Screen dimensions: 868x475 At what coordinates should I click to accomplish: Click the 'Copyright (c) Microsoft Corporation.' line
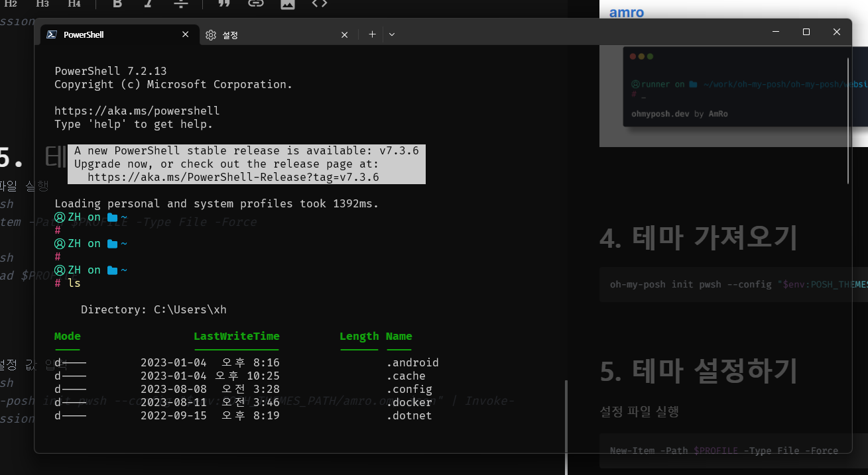point(174,85)
